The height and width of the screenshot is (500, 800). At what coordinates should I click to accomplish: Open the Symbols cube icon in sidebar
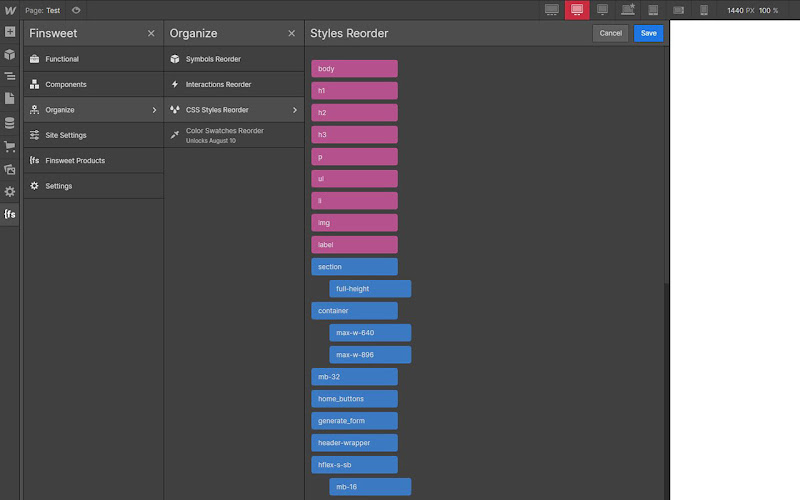pyautogui.click(x=10, y=54)
